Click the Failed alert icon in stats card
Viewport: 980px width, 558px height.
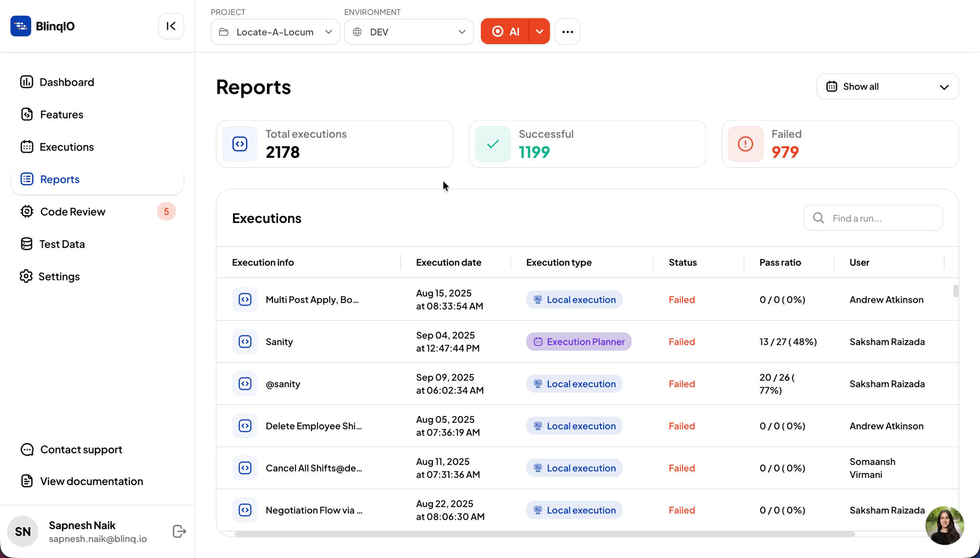pyautogui.click(x=745, y=144)
